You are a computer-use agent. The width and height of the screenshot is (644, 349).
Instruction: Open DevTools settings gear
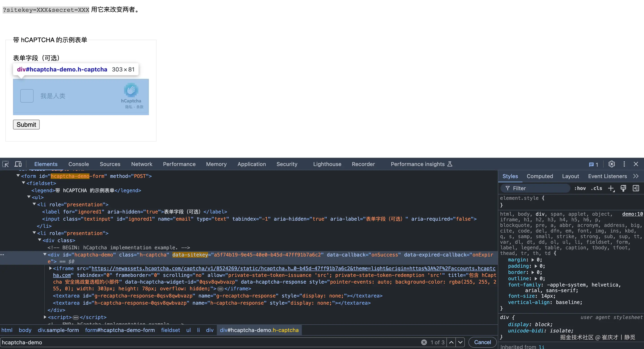click(611, 164)
